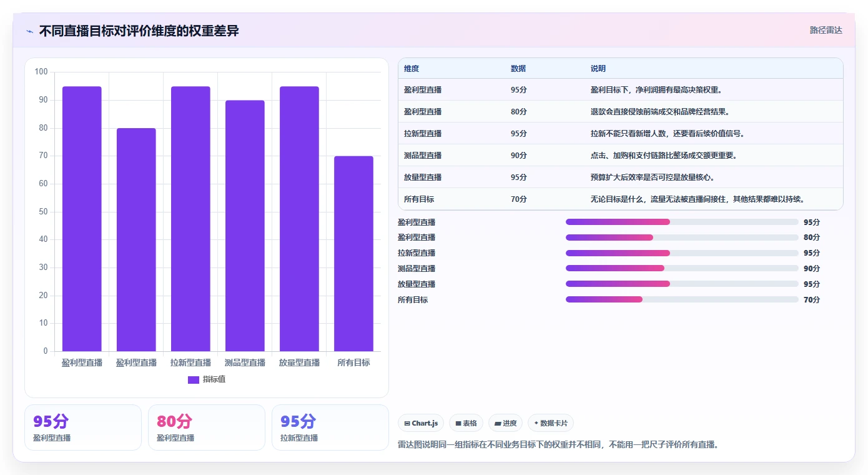The image size is (868, 475).
Task: Click the 所有目标 progress bar
Action: pos(682,299)
